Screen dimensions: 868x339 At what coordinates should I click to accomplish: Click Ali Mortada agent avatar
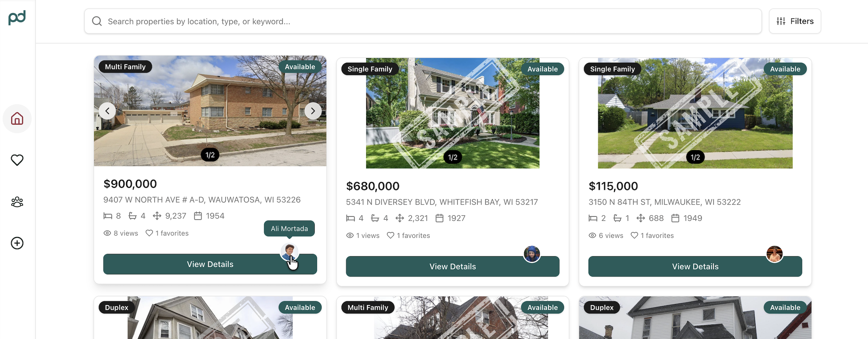pyautogui.click(x=289, y=252)
